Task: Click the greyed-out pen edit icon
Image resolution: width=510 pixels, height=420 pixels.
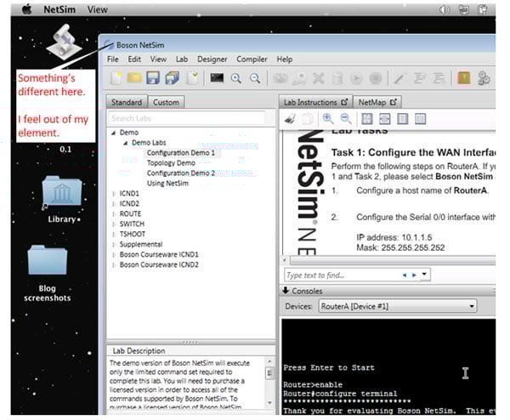Action: pyautogui.click(x=399, y=78)
